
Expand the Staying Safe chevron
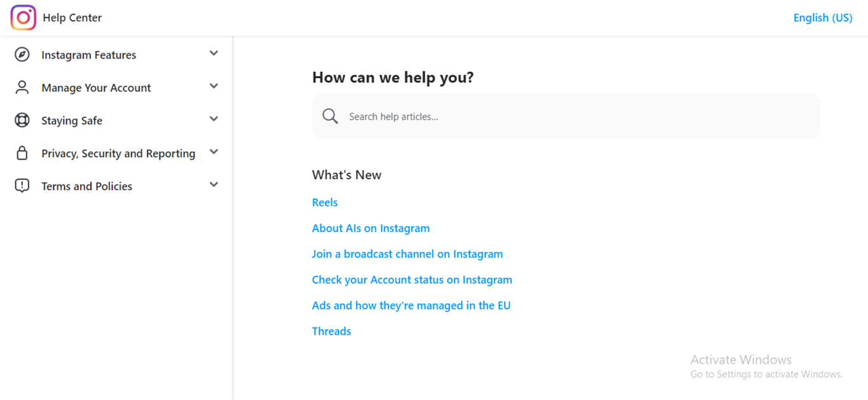point(214,120)
